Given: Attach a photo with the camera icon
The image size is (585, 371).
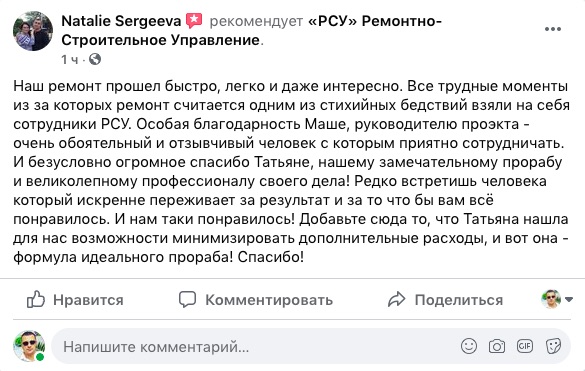Looking at the screenshot, I should 497,346.
